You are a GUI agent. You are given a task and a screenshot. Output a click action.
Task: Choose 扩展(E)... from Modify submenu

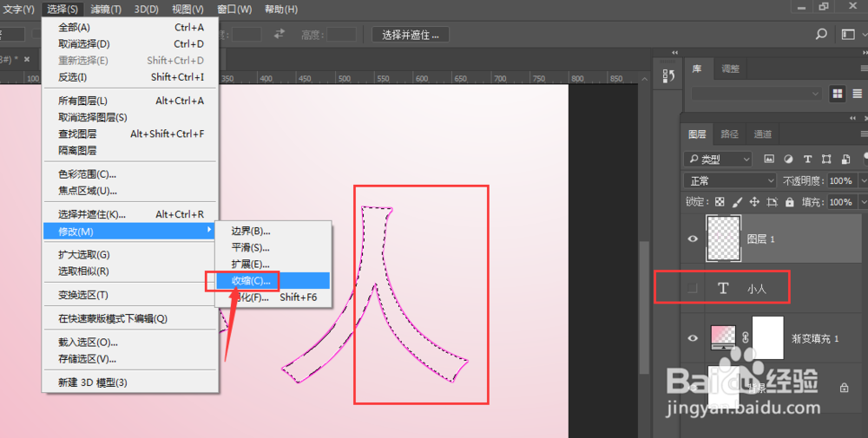[x=273, y=264]
